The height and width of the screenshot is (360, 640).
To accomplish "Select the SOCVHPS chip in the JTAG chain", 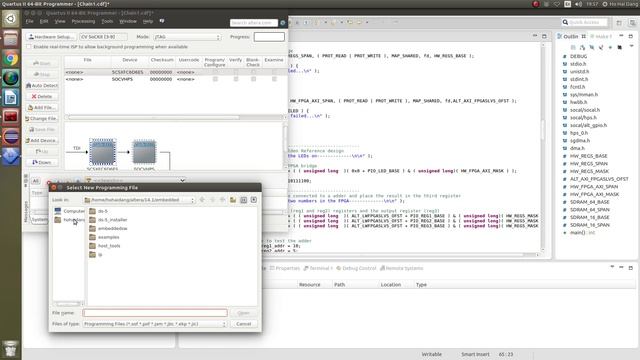I will [144, 152].
